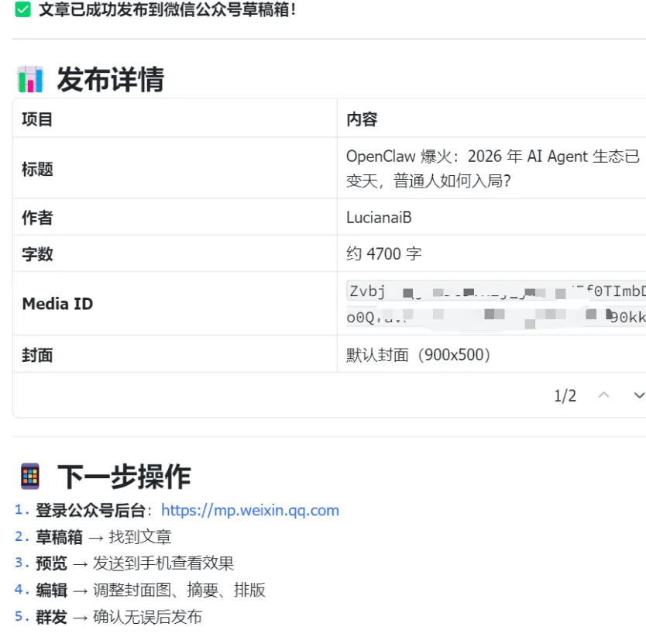Click the 内容 column header
646x644 pixels.
pyautogui.click(x=362, y=119)
